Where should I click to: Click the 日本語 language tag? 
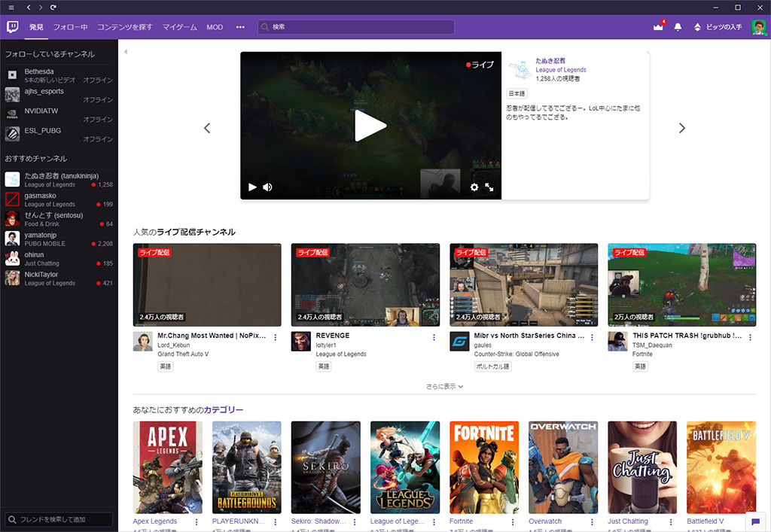[x=517, y=93]
